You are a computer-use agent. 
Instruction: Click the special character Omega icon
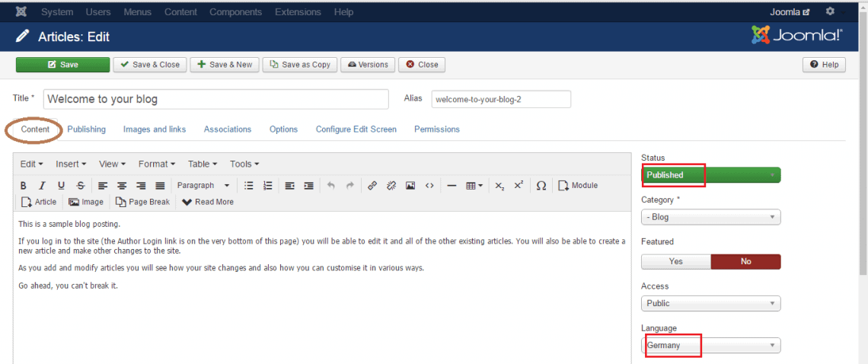(541, 186)
